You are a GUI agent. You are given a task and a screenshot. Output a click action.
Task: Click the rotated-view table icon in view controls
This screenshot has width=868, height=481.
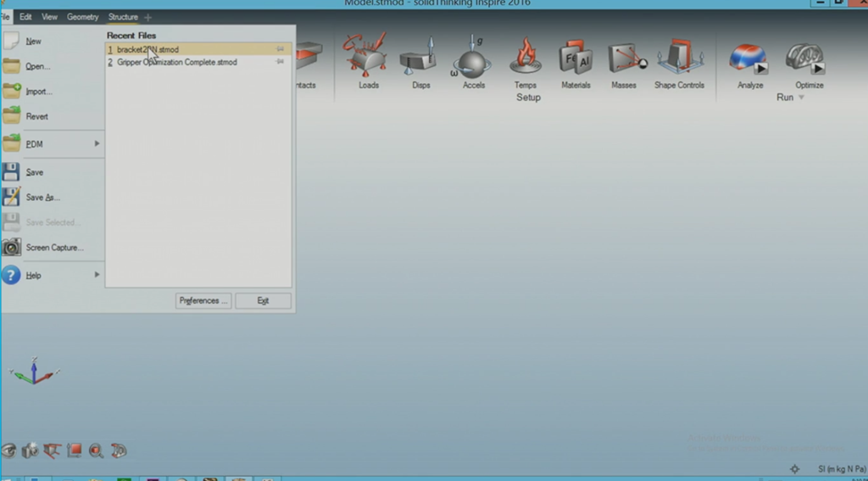[x=52, y=450]
